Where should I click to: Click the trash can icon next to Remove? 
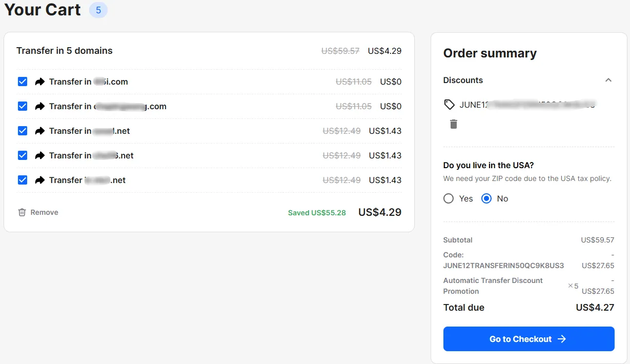[22, 212]
